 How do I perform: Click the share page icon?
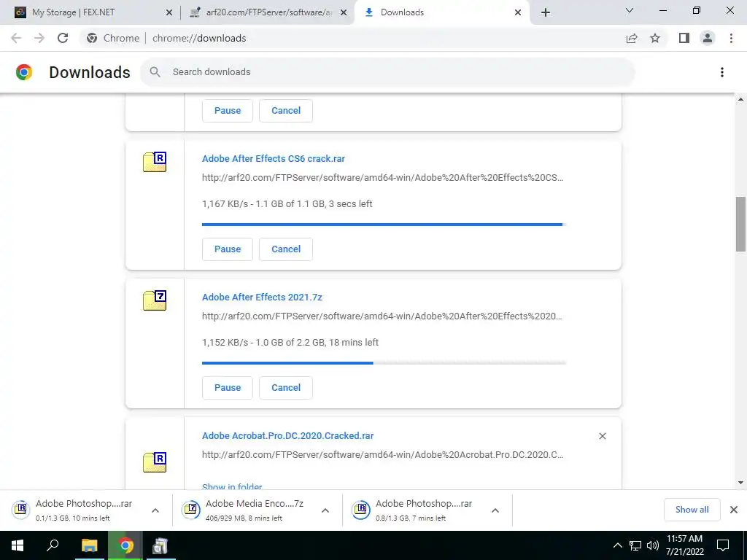click(632, 38)
